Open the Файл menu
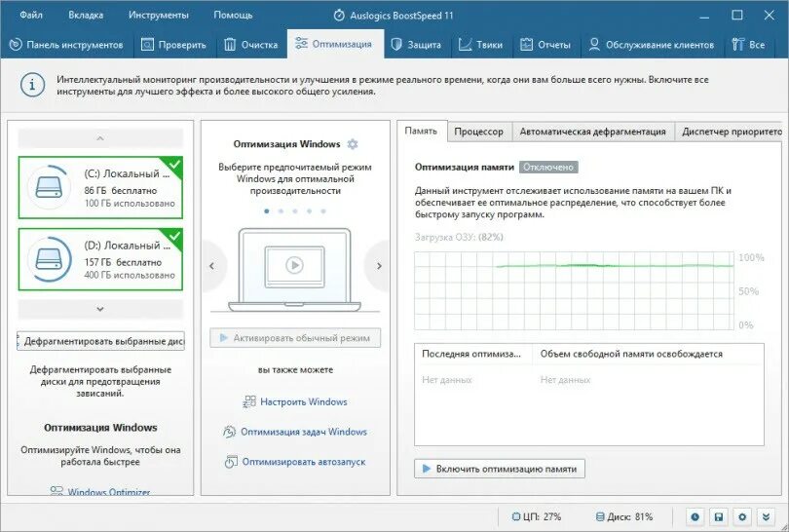789x532 pixels. [31, 15]
